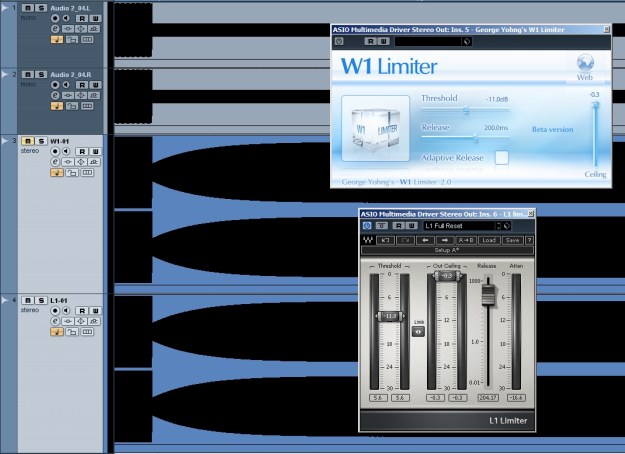625x454 pixels.
Task: Toggle musical timebase note on W1-01
Action: pyautogui.click(x=57, y=173)
